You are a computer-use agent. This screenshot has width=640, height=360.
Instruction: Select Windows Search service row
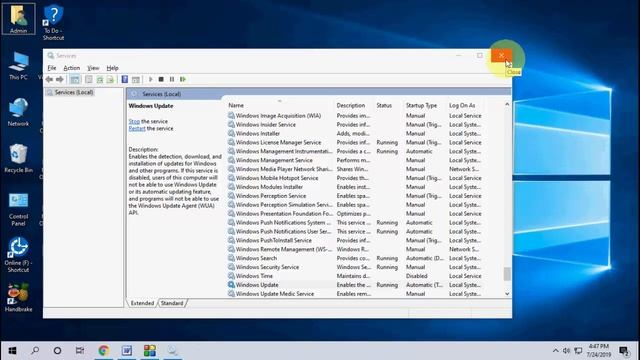355,258
